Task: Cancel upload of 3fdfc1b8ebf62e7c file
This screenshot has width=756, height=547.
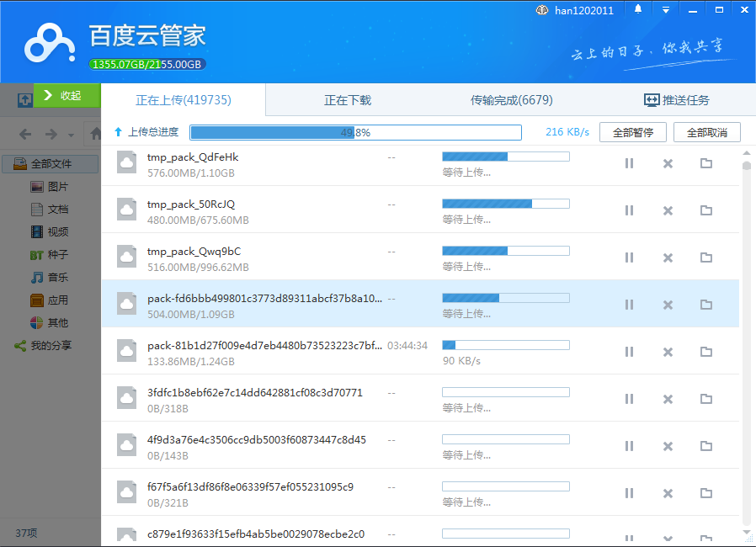Action: pos(668,399)
